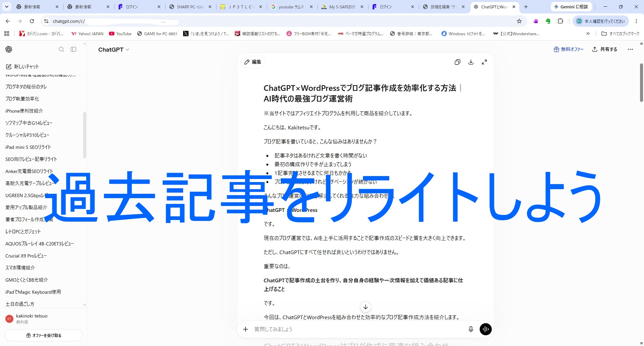The width and height of the screenshot is (644, 346).
Task: Open chat search magnifier in sidebar
Action: pos(61,49)
